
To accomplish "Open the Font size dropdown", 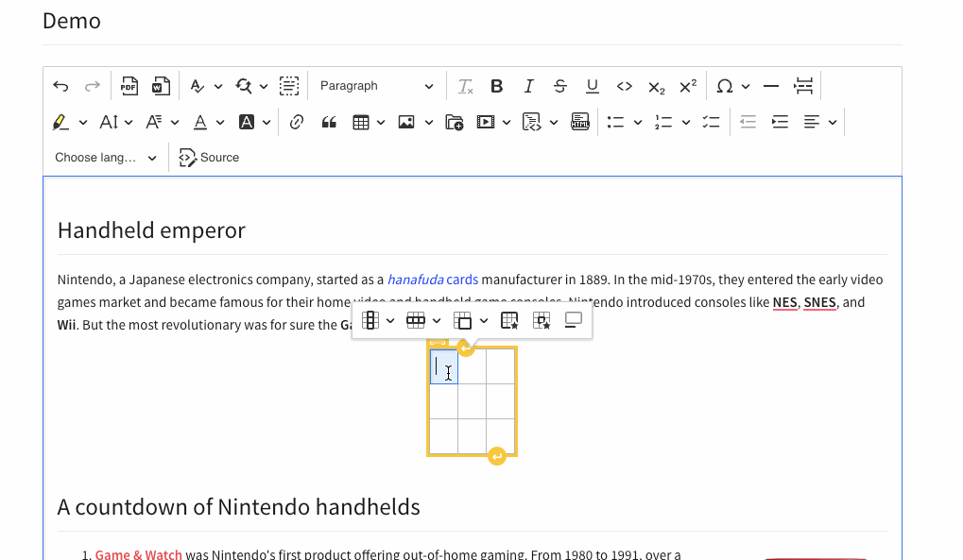I will pos(115,122).
